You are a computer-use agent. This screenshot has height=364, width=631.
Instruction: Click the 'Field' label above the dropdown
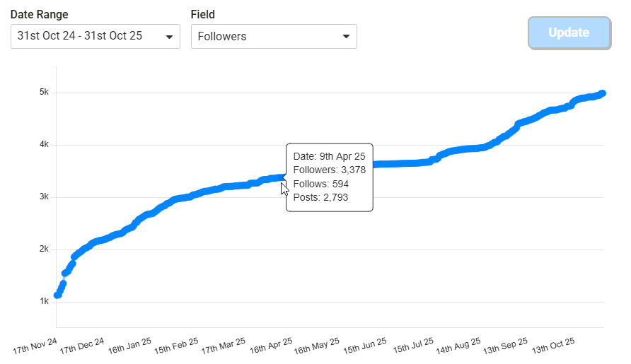[x=203, y=14]
